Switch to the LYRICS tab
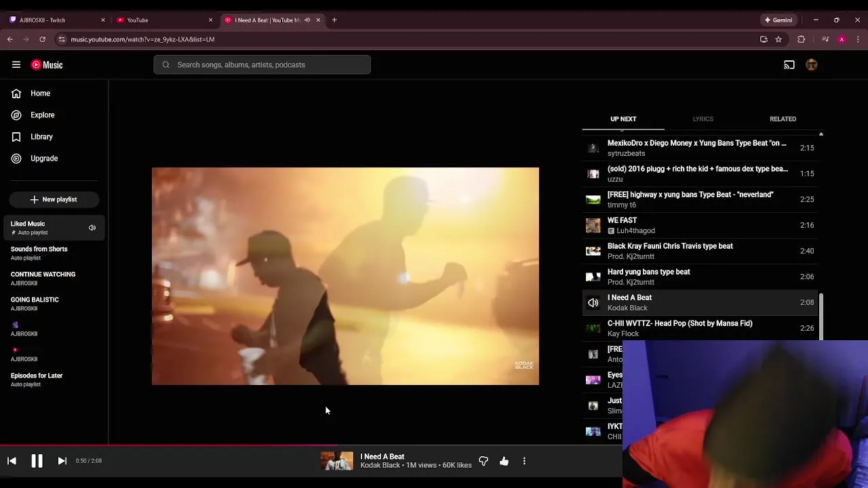This screenshot has width=868, height=488. click(x=703, y=119)
